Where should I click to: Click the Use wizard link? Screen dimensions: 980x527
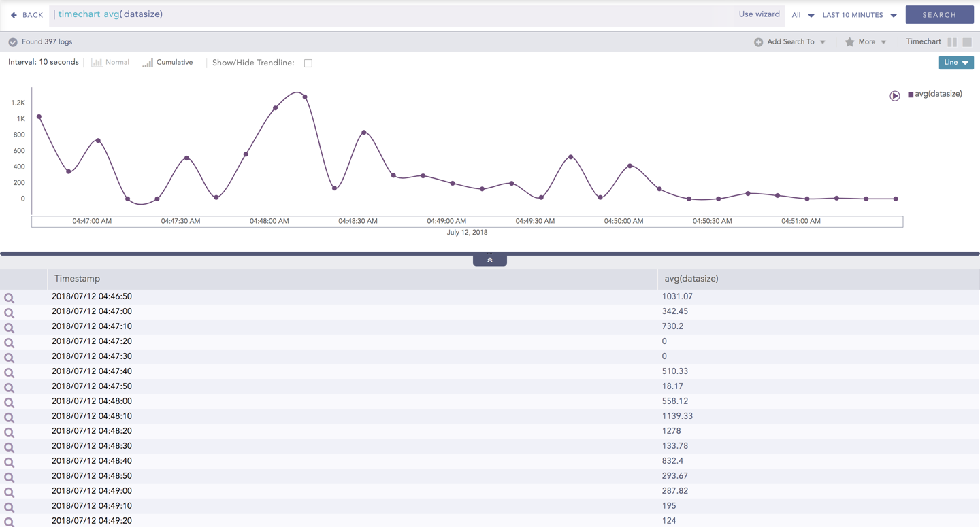click(759, 14)
